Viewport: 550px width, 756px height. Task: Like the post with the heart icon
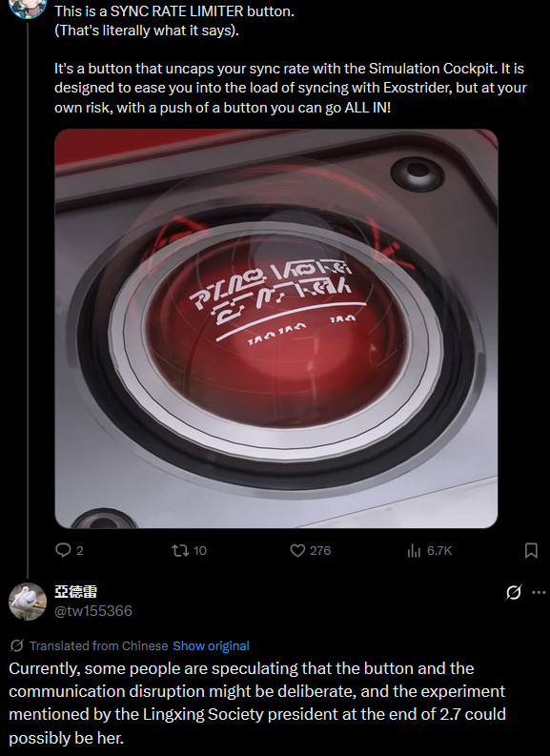[x=297, y=550]
